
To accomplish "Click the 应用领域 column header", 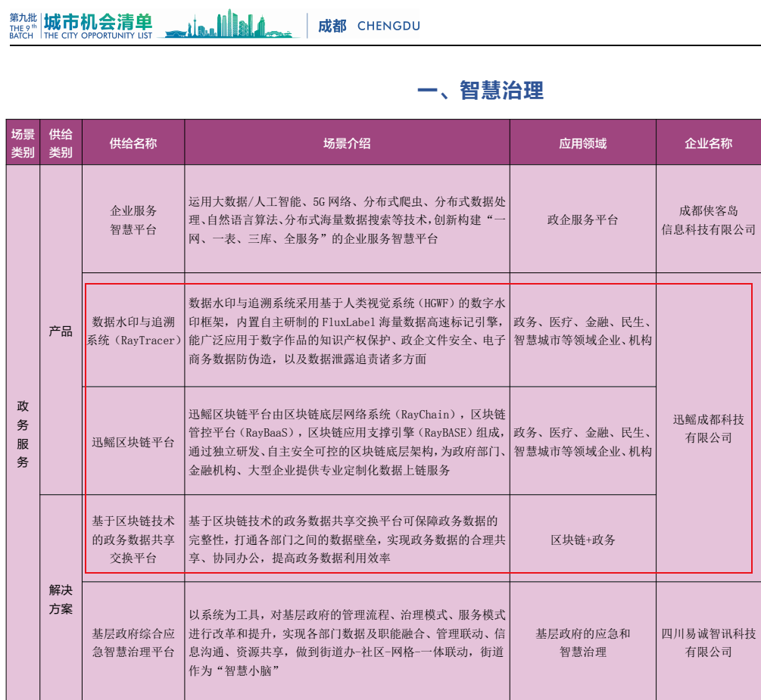I will 582,143.
